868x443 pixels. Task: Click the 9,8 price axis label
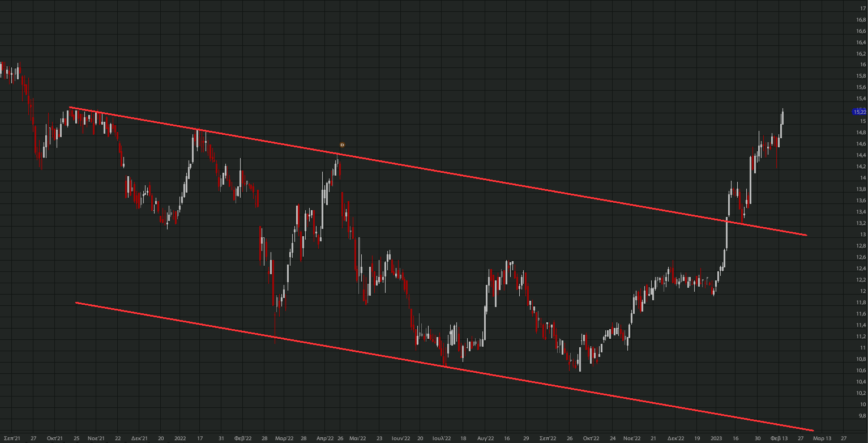pyautogui.click(x=862, y=416)
